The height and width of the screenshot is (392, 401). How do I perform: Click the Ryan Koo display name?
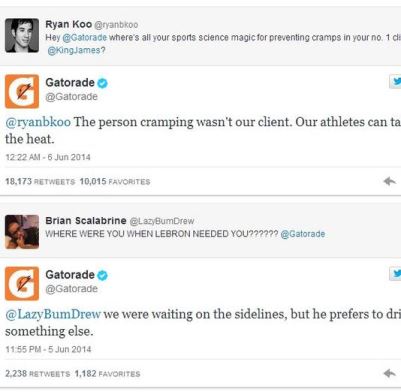pos(68,24)
